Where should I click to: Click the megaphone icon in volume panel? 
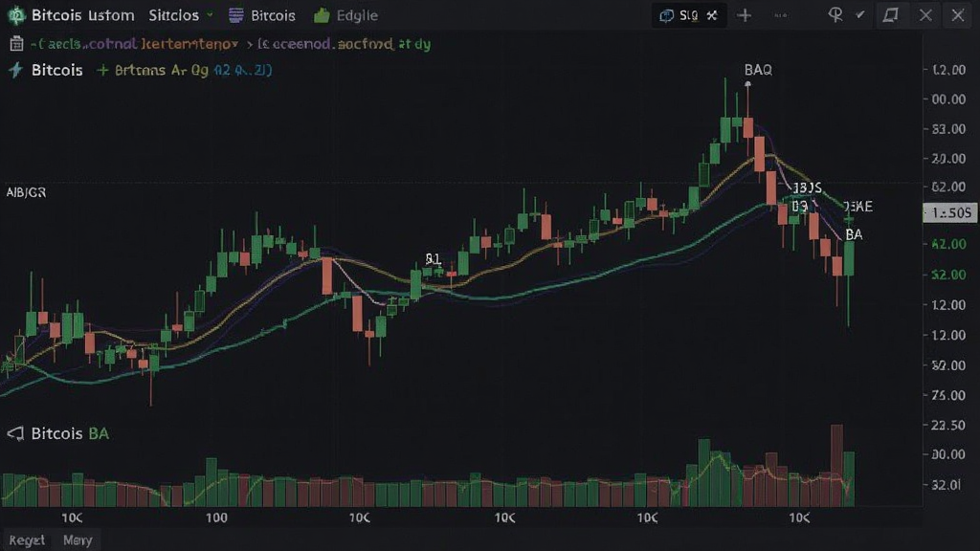click(x=15, y=433)
